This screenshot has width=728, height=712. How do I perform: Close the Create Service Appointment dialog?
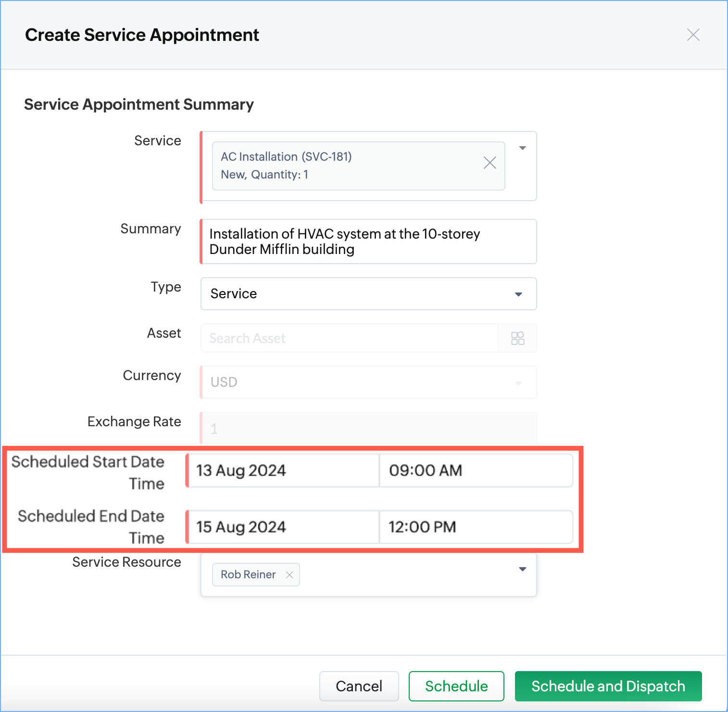[x=693, y=35]
